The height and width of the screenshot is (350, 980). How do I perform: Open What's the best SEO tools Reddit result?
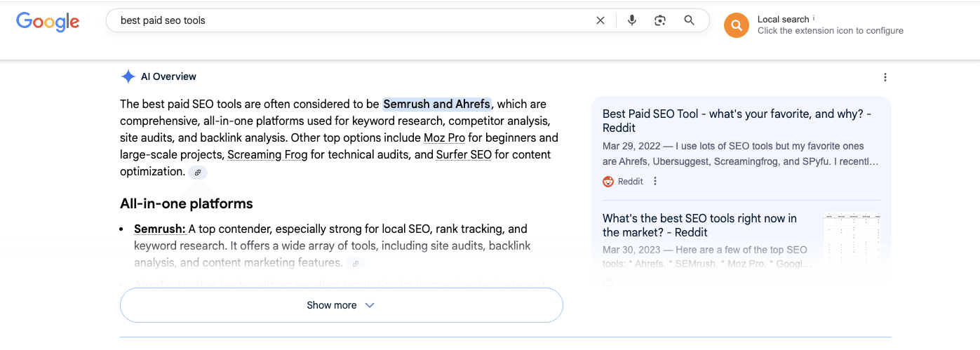coord(699,225)
